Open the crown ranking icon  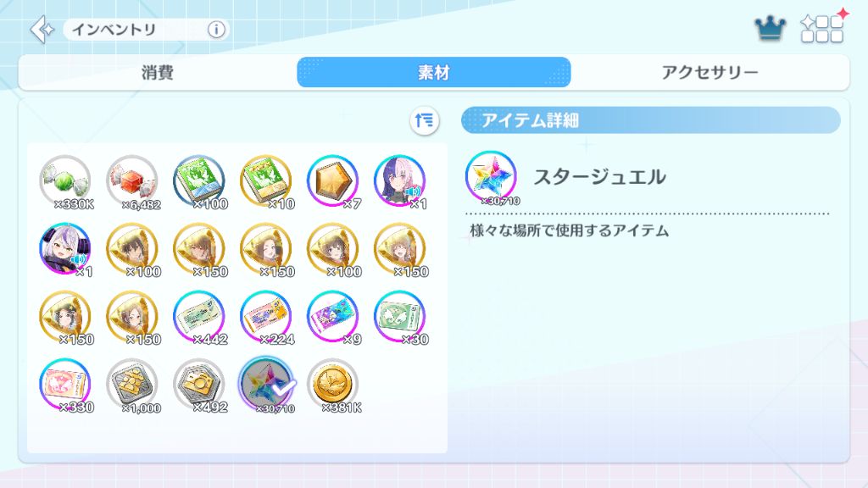point(770,29)
